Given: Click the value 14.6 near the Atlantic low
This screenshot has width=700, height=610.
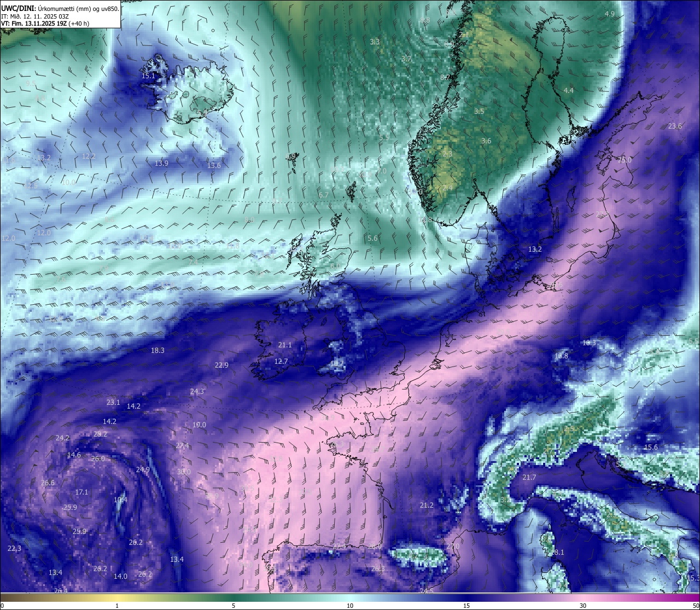Looking at the screenshot, I should point(74,455).
